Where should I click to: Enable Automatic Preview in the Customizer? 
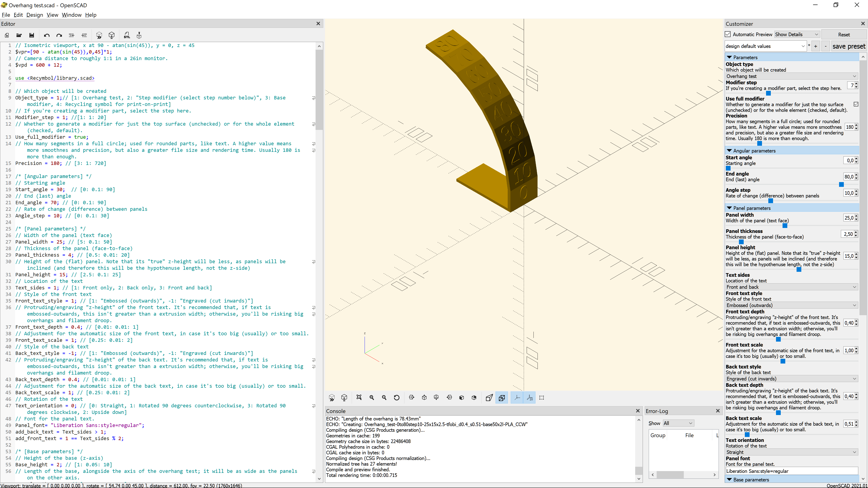point(728,34)
